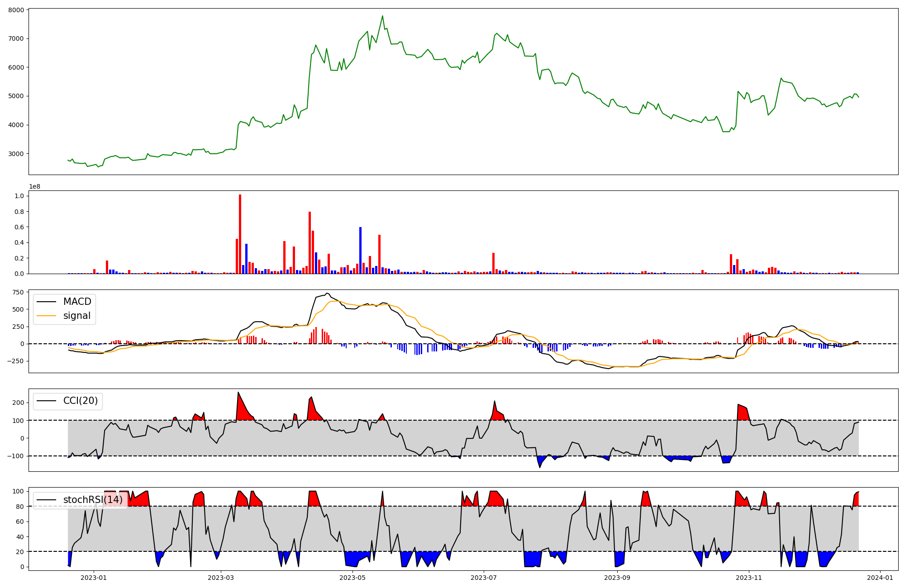
Task: Click the MACD legend entry
Action: (x=77, y=302)
